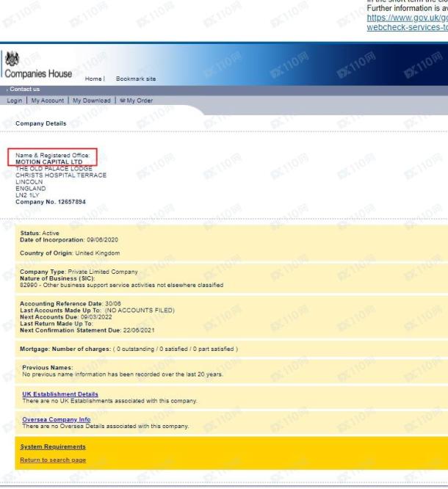
Task: Click the Companies House crest logo
Action: pos(12,59)
